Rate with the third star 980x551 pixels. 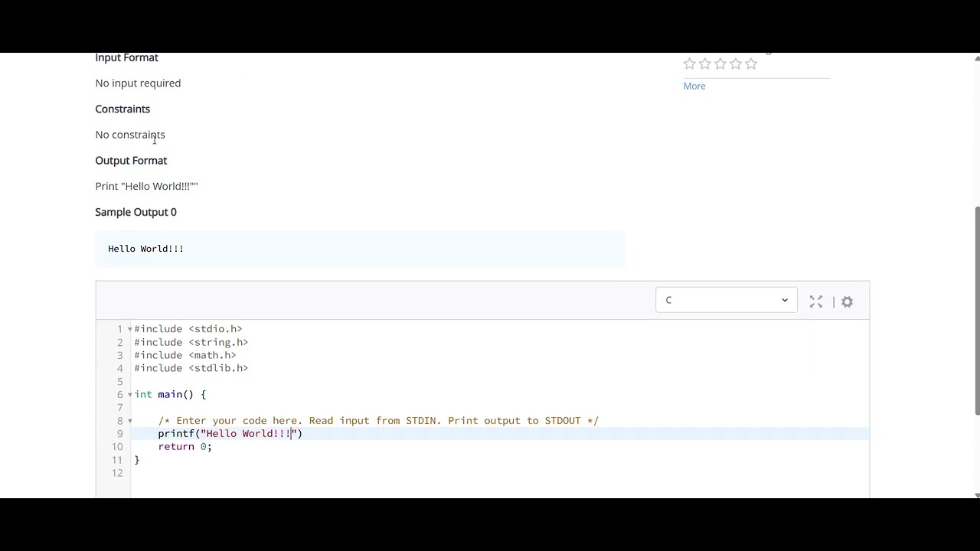click(720, 64)
